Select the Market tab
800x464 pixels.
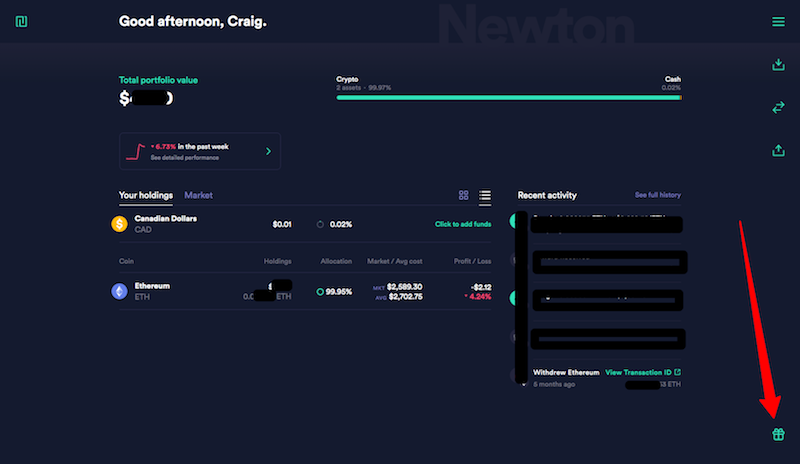198,195
